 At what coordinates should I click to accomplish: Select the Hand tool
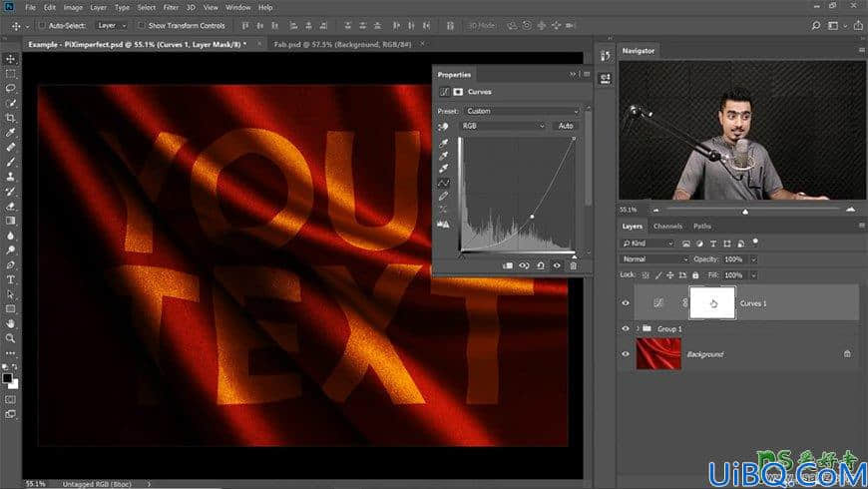tap(11, 323)
